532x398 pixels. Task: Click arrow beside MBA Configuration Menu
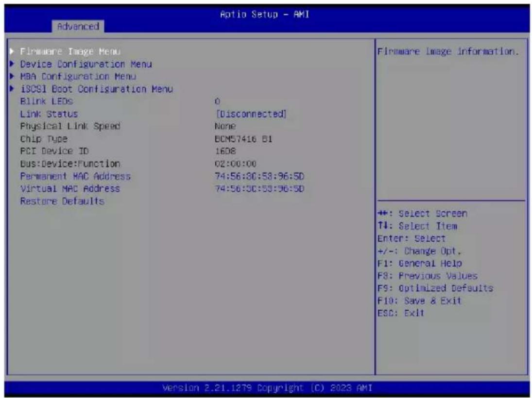click(12, 76)
